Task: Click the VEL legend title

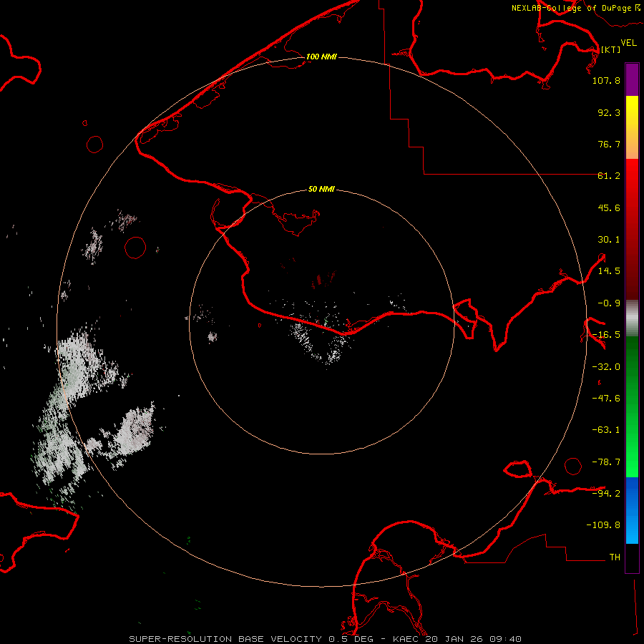Action: pos(629,42)
